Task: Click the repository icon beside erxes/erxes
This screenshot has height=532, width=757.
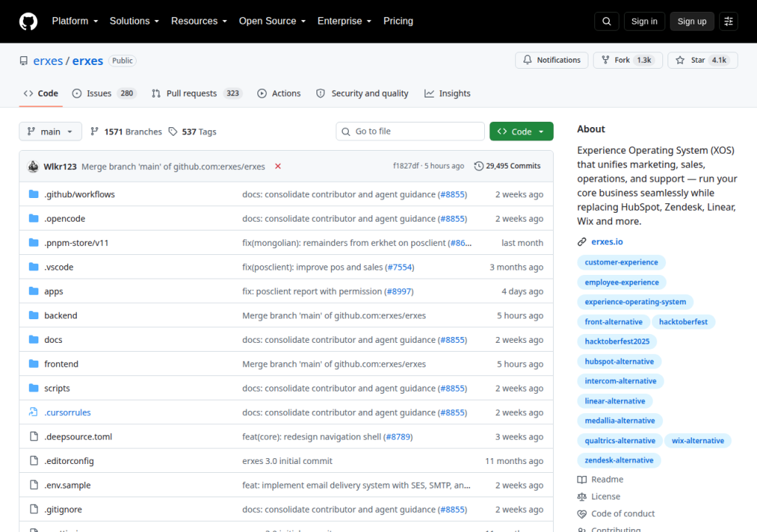Action: [x=24, y=61]
